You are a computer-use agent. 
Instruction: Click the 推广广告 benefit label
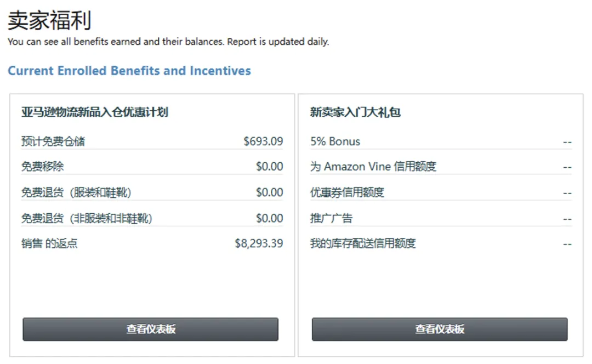point(331,218)
